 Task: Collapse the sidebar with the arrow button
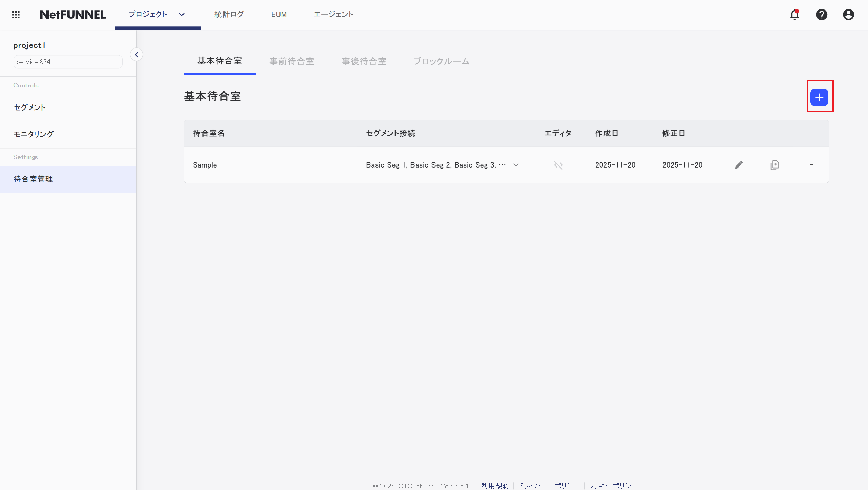coord(136,54)
